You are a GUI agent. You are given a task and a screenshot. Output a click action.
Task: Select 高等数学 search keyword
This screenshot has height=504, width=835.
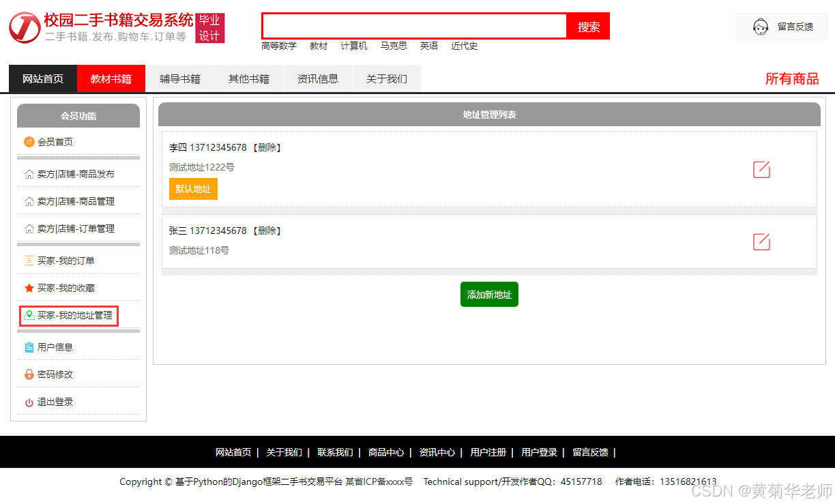[279, 46]
